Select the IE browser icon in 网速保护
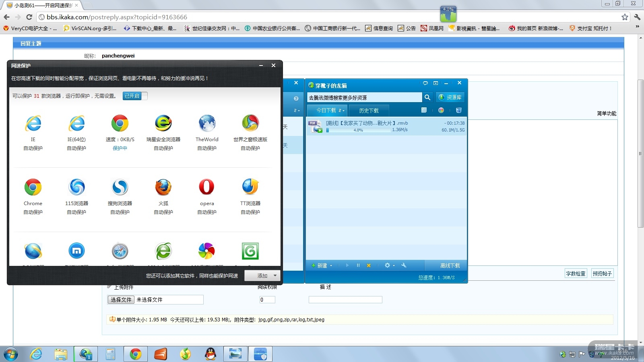Screen dimensions: 644x362 33,123
